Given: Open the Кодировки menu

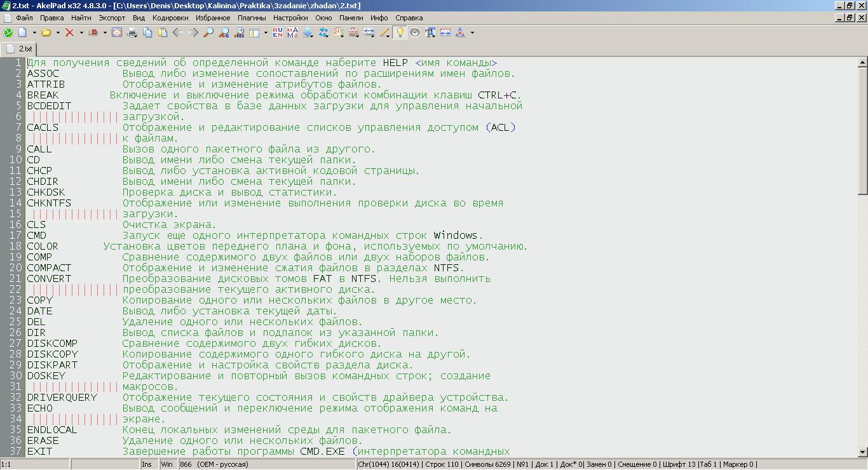Looking at the screenshot, I should click(x=170, y=18).
